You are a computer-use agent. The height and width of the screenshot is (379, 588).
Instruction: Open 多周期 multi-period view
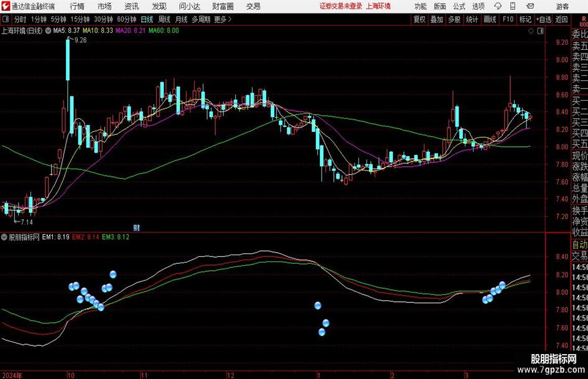201,19
